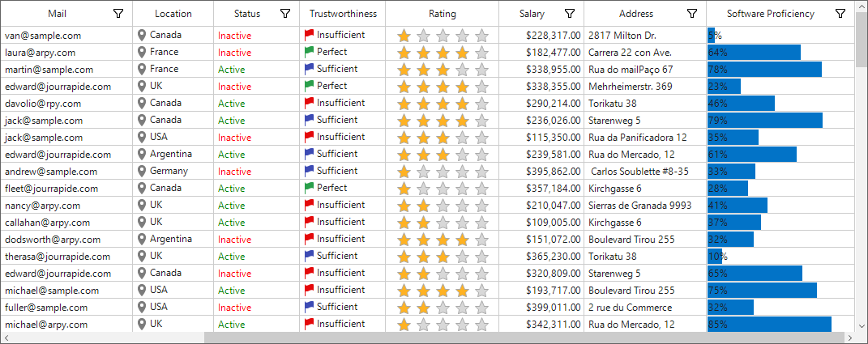
Task: Sort by the Trustworthiness column header
Action: pyautogui.click(x=343, y=14)
